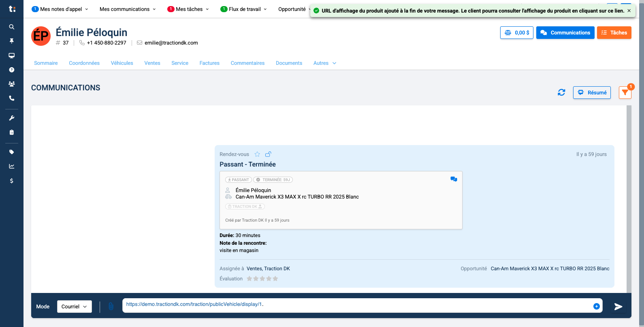Screen dimensions: 644x327
Task: Open the phone icon in the sidebar
Action: click(x=12, y=98)
